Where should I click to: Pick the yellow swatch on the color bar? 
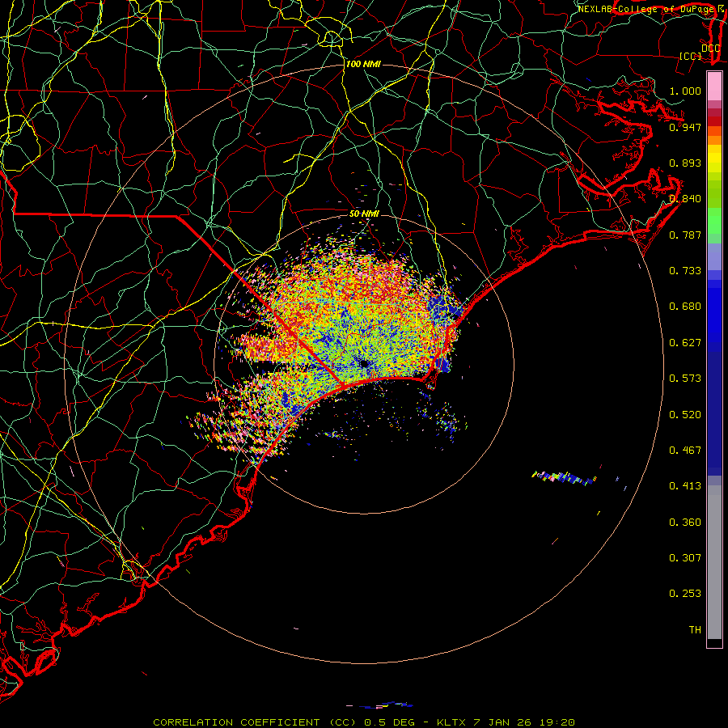(x=714, y=159)
